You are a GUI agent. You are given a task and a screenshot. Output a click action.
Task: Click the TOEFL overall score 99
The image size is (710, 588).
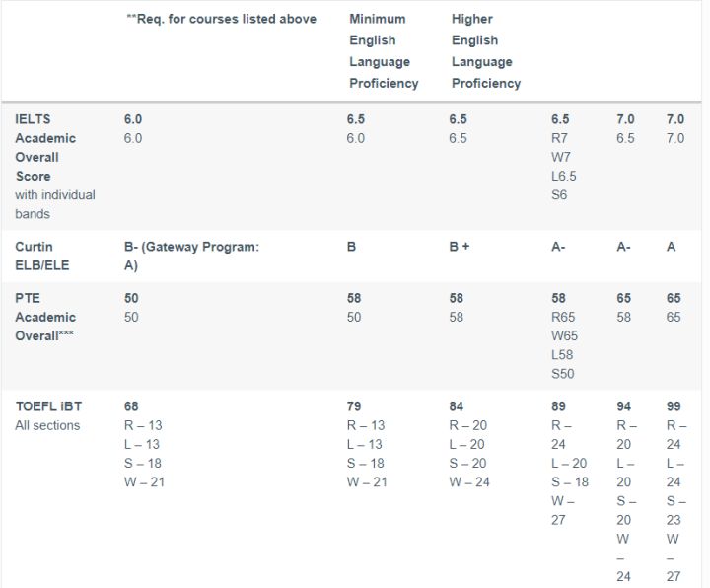tap(674, 406)
